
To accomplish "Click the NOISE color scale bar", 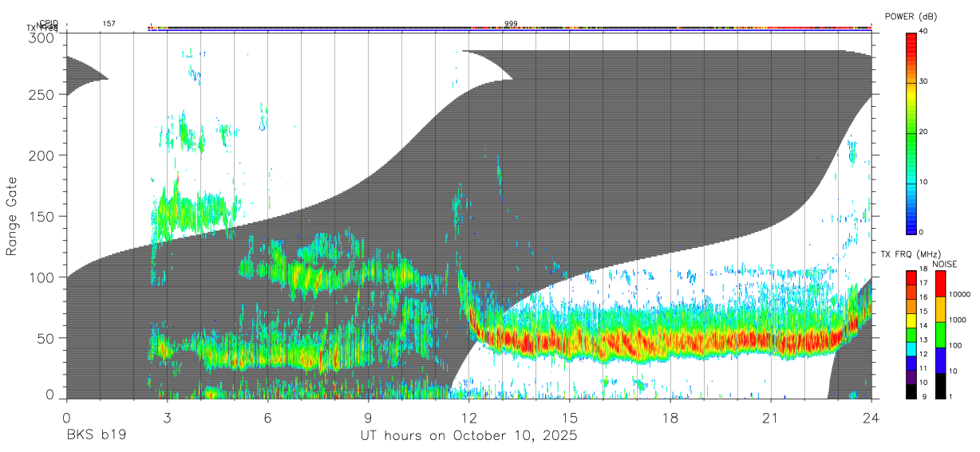I will coord(939,334).
